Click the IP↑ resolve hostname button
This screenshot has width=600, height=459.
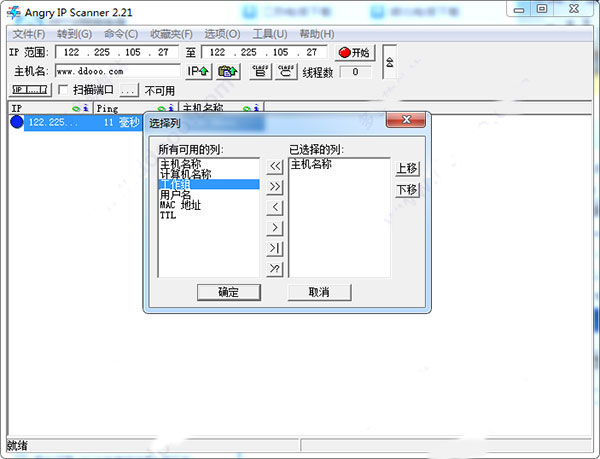[x=199, y=71]
